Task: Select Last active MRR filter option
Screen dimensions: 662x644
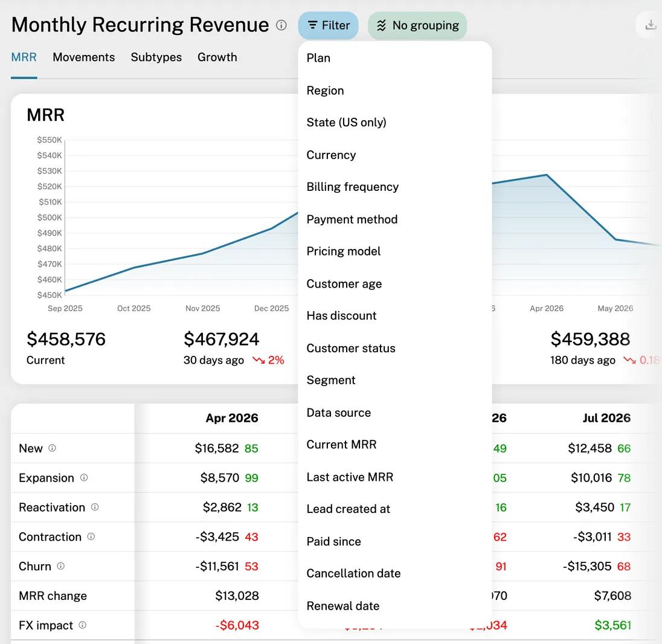Action: pyautogui.click(x=395, y=477)
